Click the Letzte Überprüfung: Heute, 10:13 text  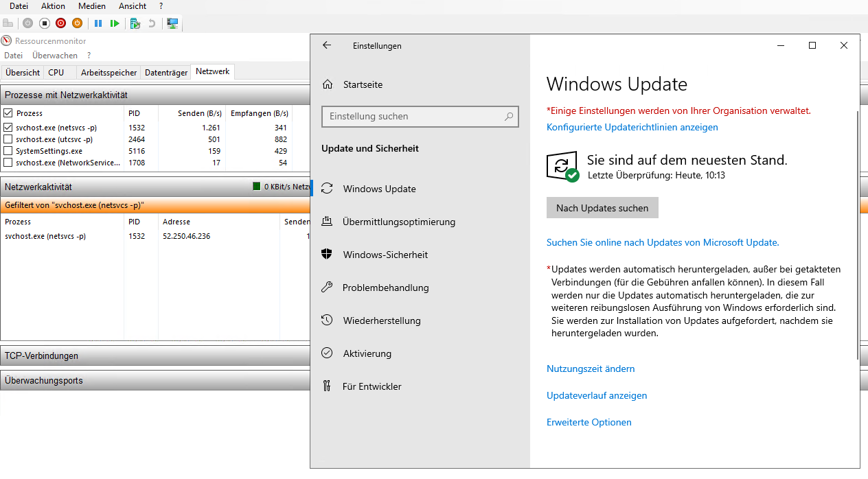[x=656, y=175]
